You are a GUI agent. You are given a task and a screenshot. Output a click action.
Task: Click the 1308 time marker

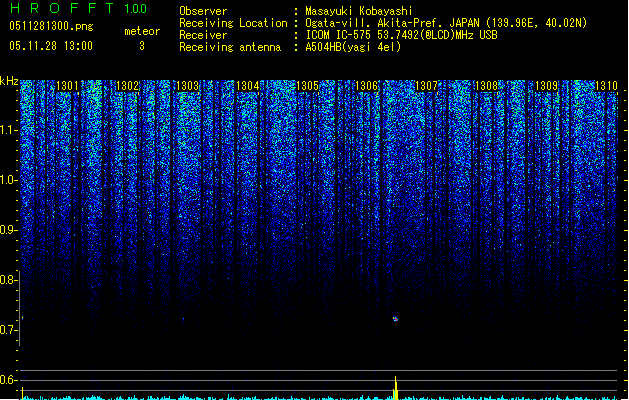coord(486,86)
